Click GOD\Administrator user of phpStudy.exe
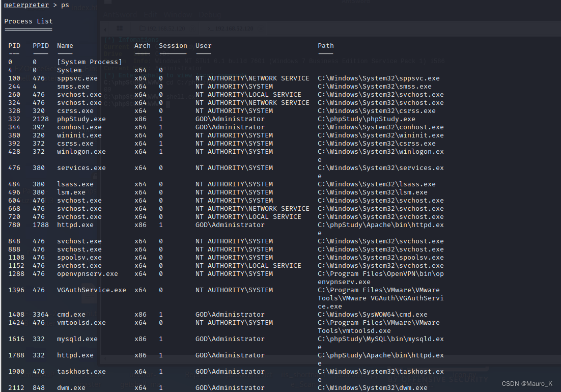Image resolution: width=561 pixels, height=392 pixels. [230, 119]
